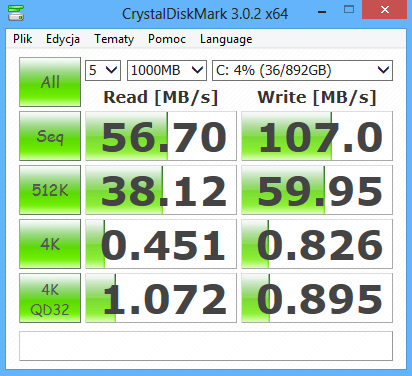This screenshot has height=376, width=412.
Task: Open the Language menu
Action: [x=226, y=39]
